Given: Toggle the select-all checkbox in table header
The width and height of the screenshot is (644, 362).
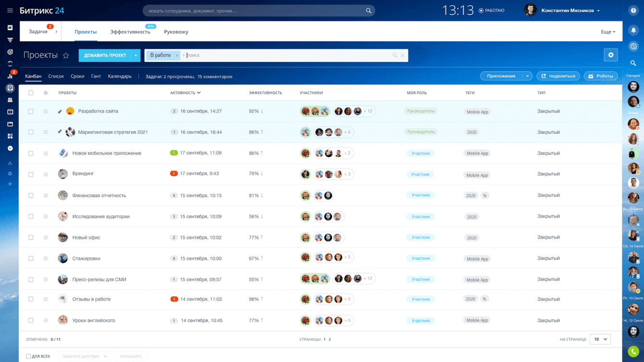Looking at the screenshot, I should tap(31, 93).
